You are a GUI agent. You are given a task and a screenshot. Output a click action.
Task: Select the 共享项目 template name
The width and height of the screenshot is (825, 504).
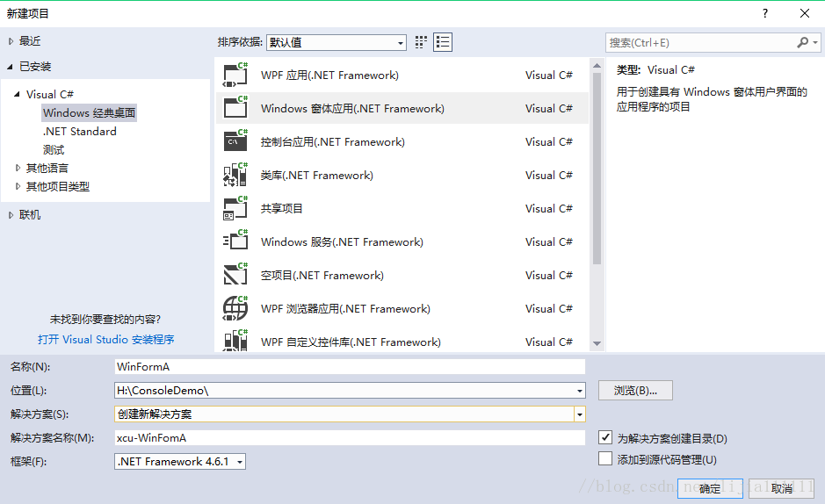[x=281, y=209]
